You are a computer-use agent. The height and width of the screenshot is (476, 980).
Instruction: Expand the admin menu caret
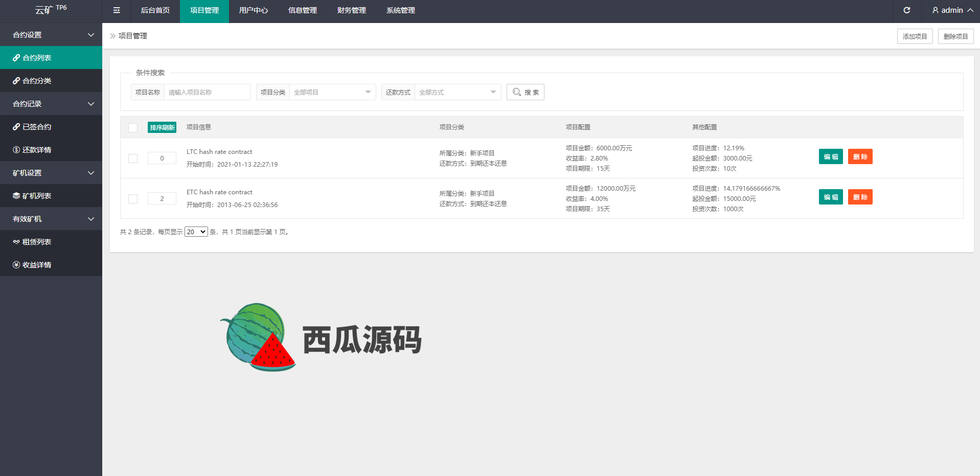click(x=970, y=10)
